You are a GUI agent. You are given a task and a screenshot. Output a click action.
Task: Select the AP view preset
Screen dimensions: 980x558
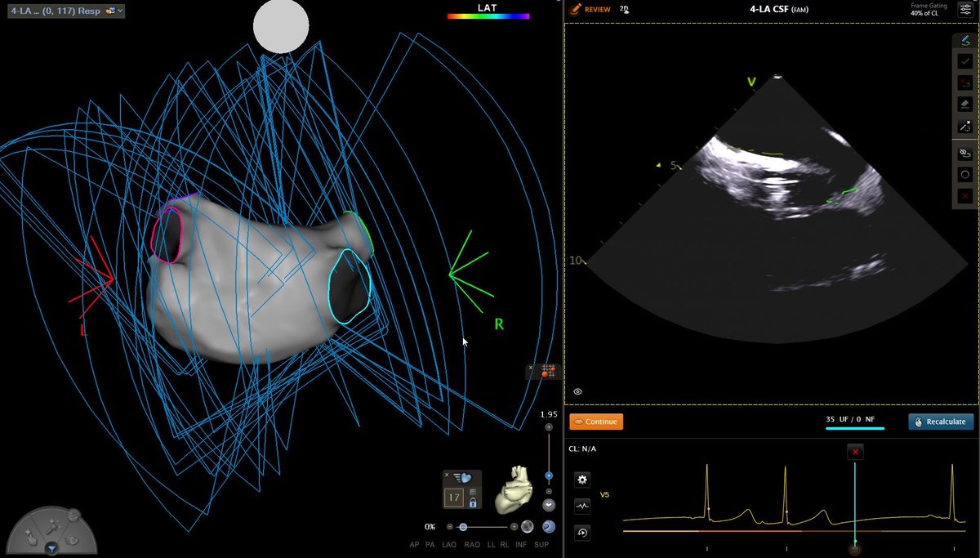coord(415,545)
